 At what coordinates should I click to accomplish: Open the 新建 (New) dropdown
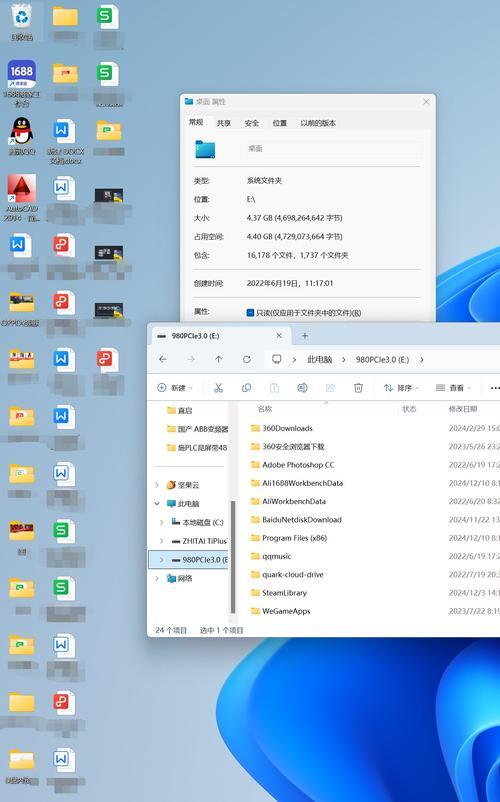pos(175,388)
